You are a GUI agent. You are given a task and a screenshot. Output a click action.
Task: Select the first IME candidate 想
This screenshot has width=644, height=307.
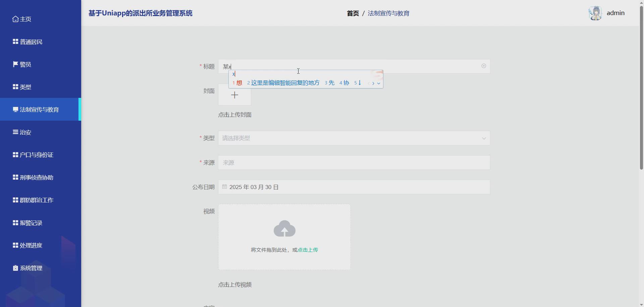click(239, 82)
